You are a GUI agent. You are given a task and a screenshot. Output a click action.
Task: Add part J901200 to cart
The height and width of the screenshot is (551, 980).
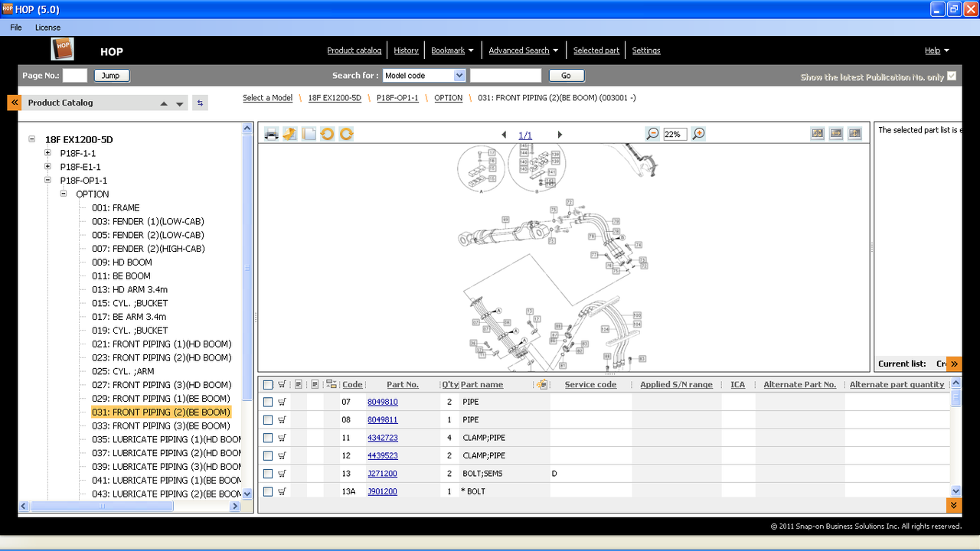282,491
